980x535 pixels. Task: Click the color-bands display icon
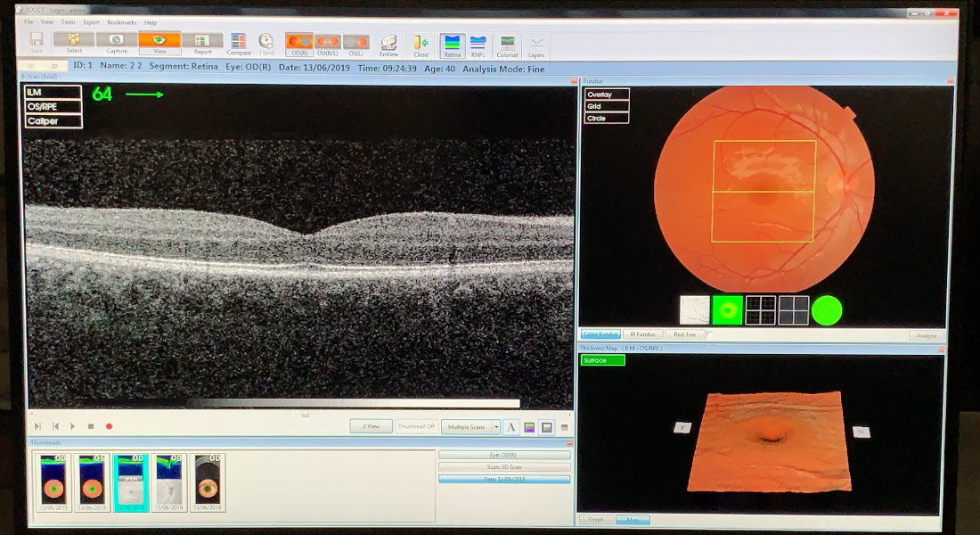(x=529, y=427)
